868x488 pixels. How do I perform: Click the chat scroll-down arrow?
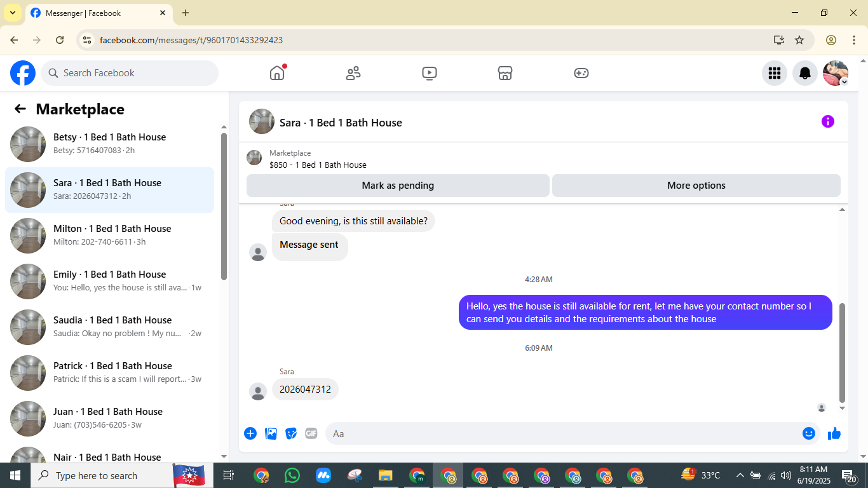point(843,409)
